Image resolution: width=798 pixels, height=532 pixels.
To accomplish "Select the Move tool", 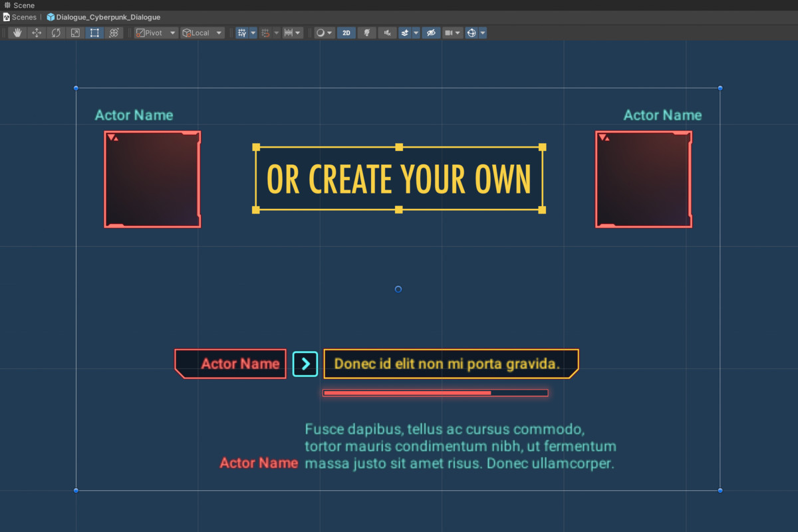I will click(x=37, y=32).
